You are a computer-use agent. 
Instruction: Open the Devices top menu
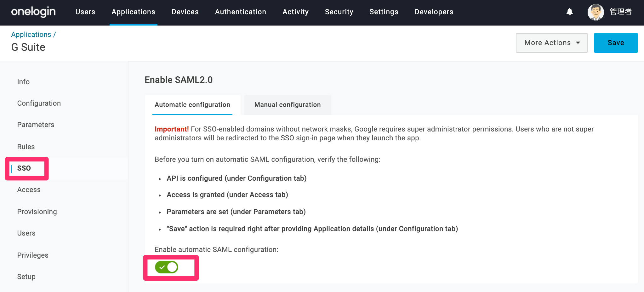(185, 12)
